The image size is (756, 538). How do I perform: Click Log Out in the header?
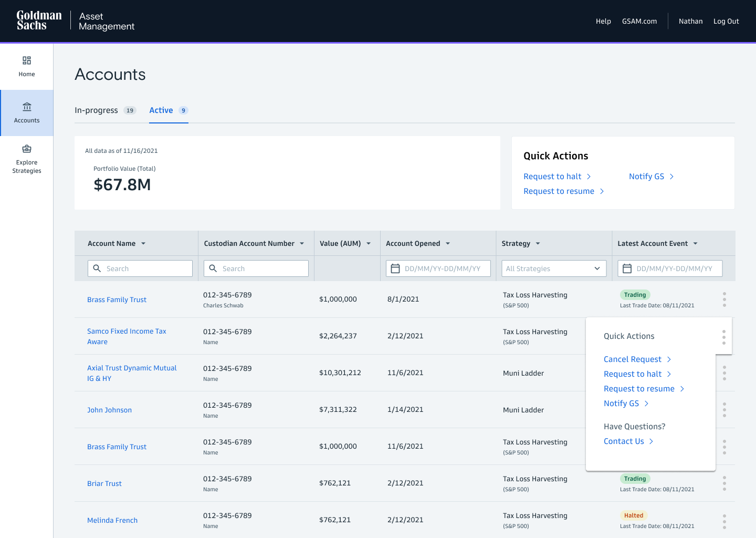(726, 22)
